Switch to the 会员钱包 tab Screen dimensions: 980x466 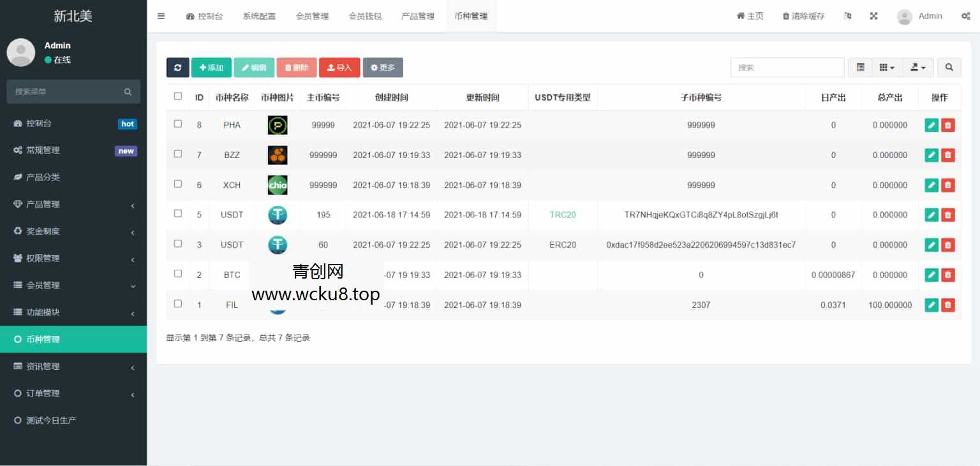[x=366, y=16]
